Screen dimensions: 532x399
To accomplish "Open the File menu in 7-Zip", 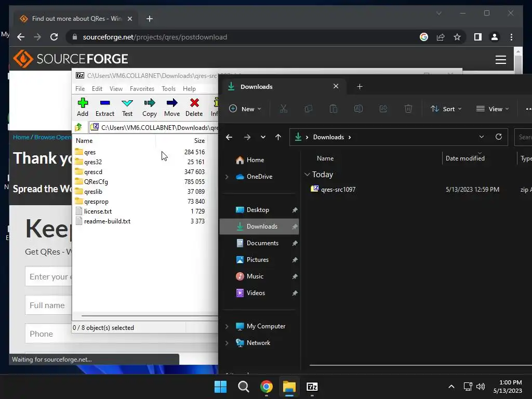I will click(x=80, y=88).
